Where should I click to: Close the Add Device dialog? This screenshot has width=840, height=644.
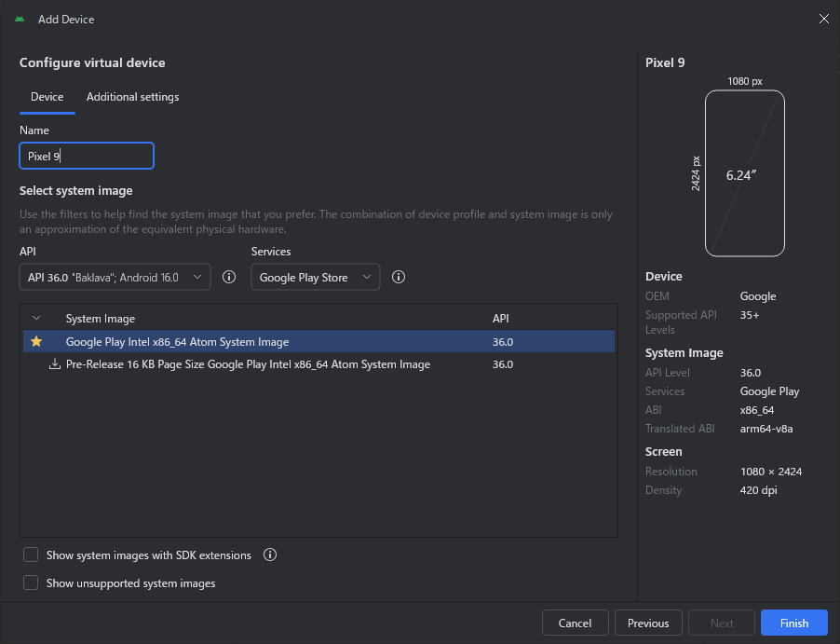point(824,19)
